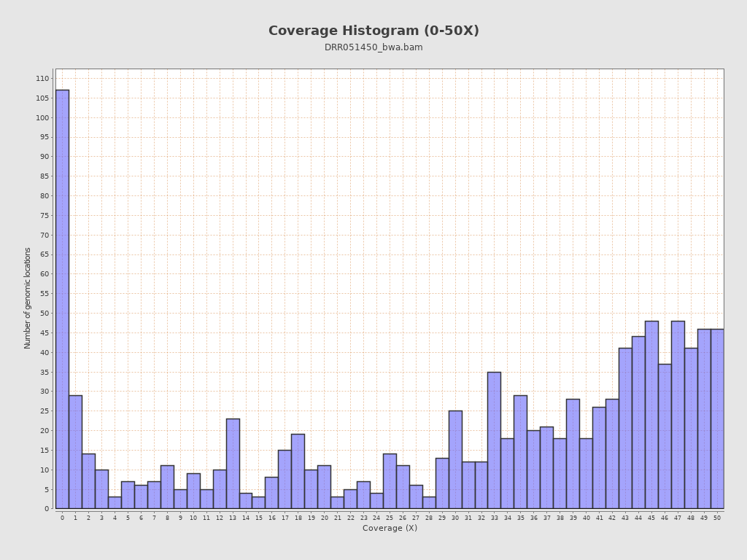Select the 'DRR051450_bwa.bam' subtitle text
The width and height of the screenshot is (747, 560).
tap(373, 47)
